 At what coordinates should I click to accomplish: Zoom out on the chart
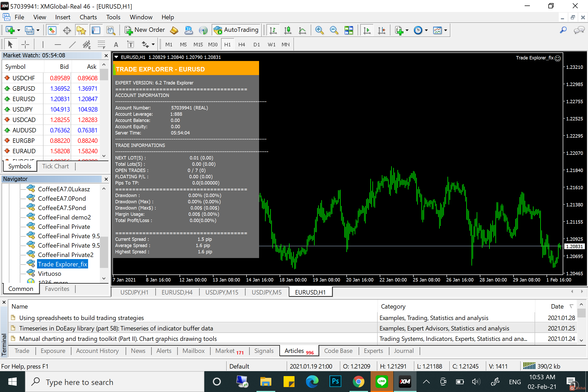point(334,30)
